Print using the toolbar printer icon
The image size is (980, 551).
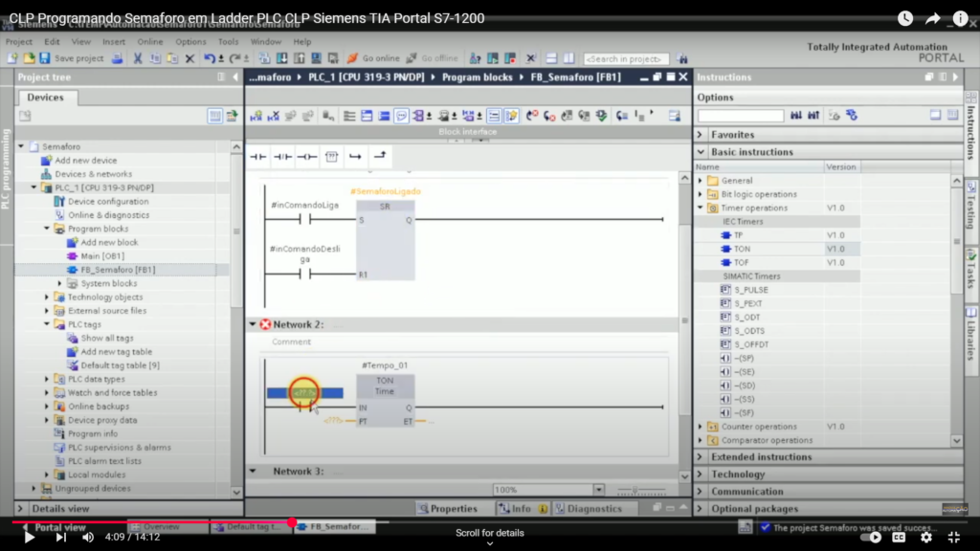[117, 58]
